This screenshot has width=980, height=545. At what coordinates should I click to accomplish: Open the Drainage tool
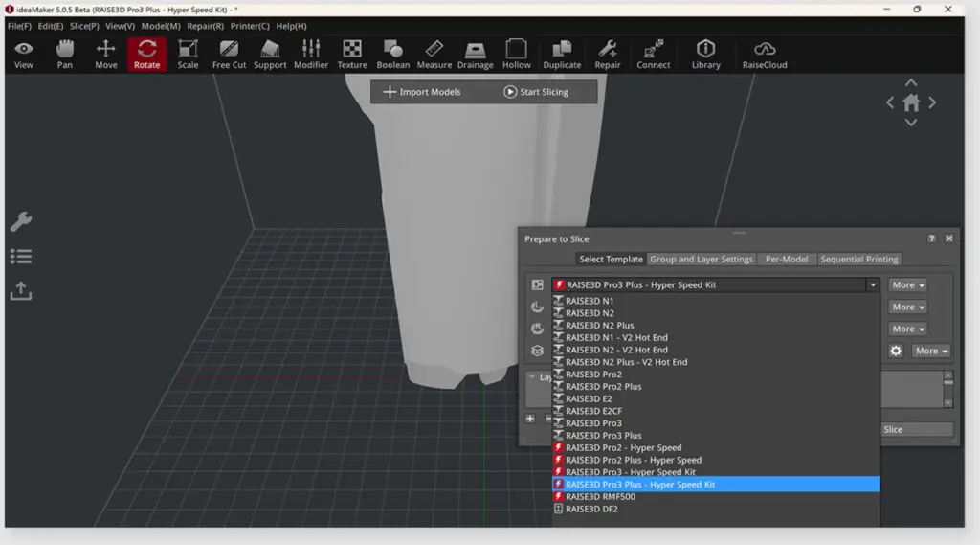click(x=475, y=55)
